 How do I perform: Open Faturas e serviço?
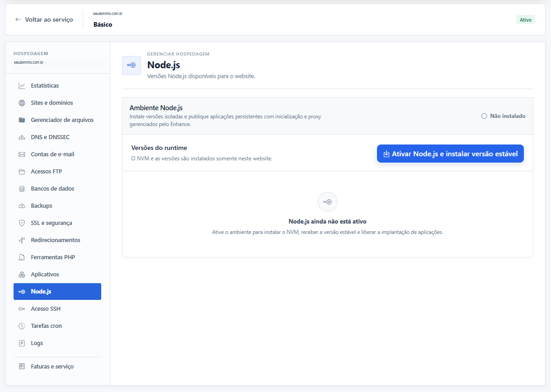(57, 367)
